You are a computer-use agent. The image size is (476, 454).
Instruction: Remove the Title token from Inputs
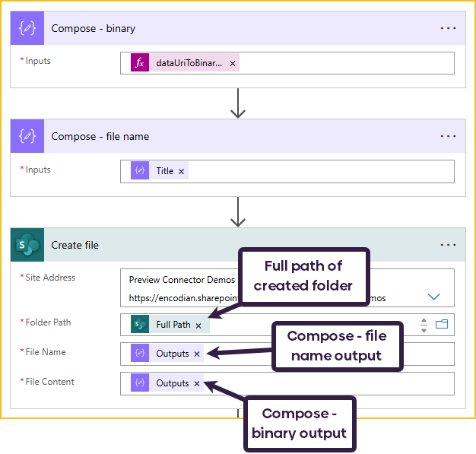tap(181, 172)
